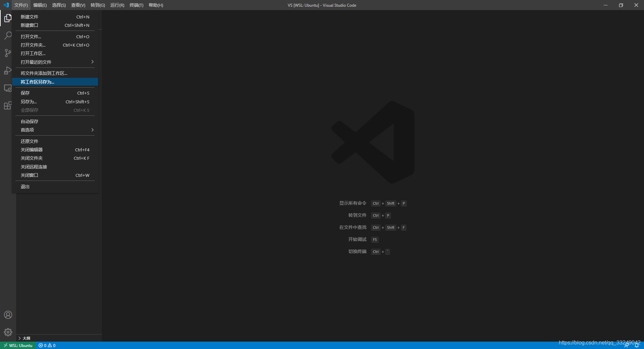Open the Manage gear icon
This screenshot has width=644, height=349.
[x=8, y=332]
